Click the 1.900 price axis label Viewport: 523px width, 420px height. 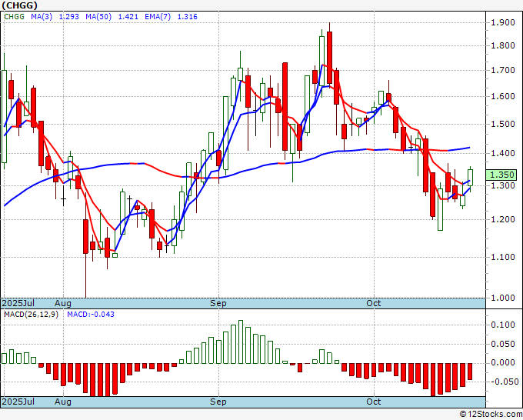point(504,22)
